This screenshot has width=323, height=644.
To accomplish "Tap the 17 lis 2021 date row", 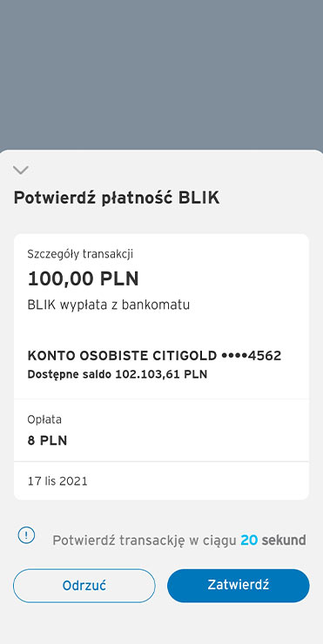I will [161, 481].
